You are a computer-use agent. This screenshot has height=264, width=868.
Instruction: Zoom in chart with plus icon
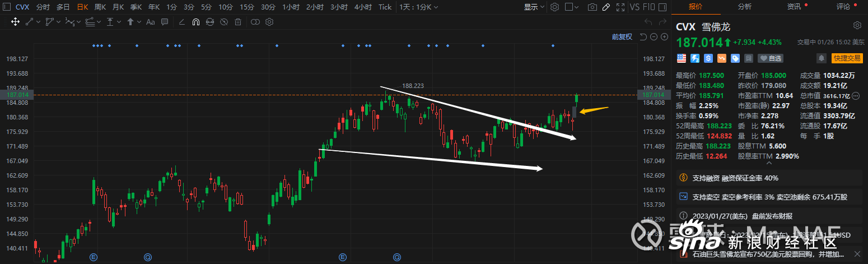coord(664,37)
